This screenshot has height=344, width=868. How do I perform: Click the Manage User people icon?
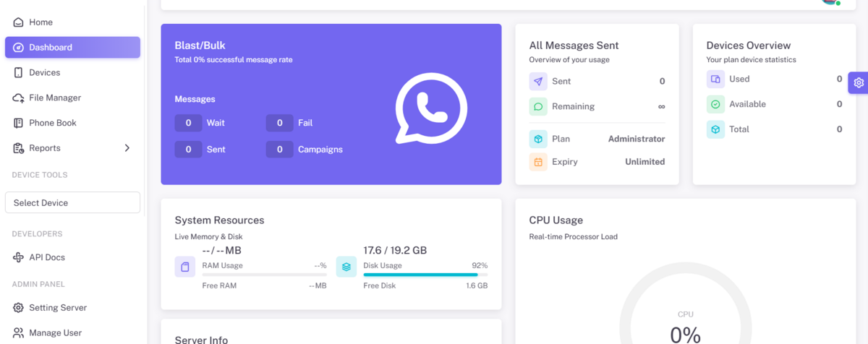18,333
